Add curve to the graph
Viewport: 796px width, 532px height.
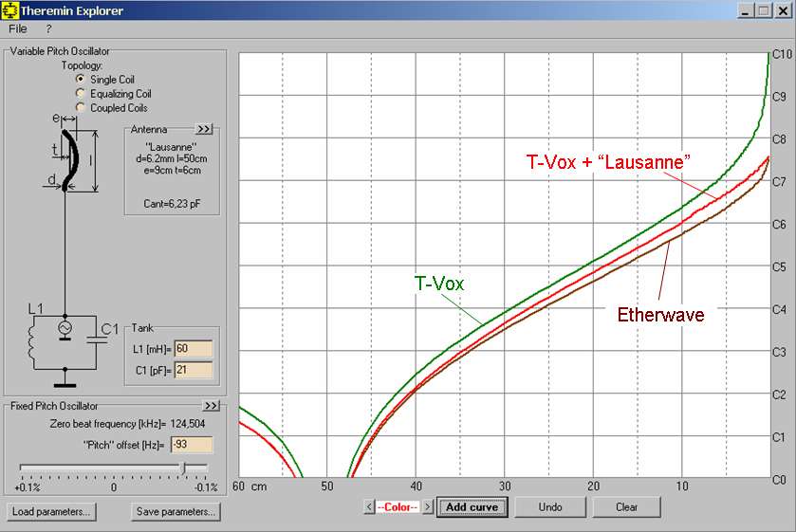(472, 506)
